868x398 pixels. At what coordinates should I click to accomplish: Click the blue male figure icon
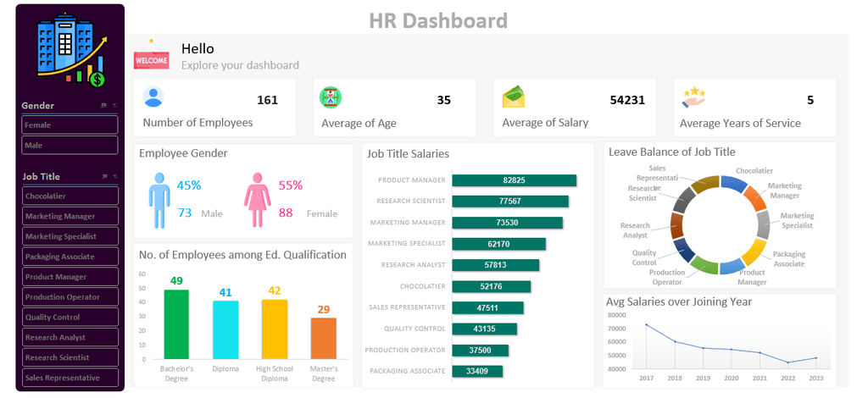pos(159,200)
